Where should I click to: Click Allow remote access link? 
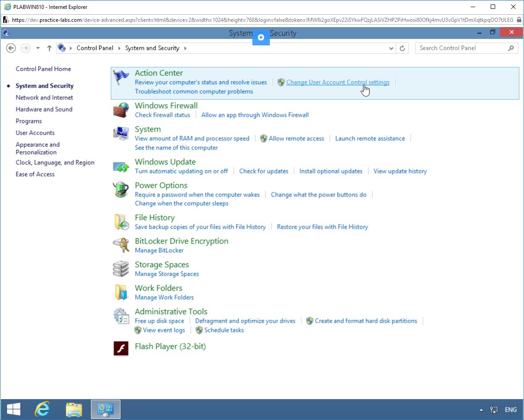[x=296, y=138]
